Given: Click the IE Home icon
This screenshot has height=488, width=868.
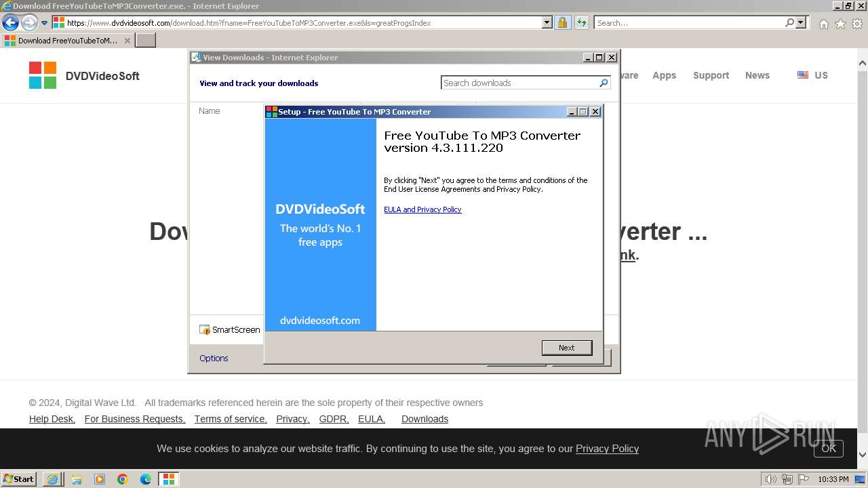Looking at the screenshot, I should pyautogui.click(x=823, y=24).
